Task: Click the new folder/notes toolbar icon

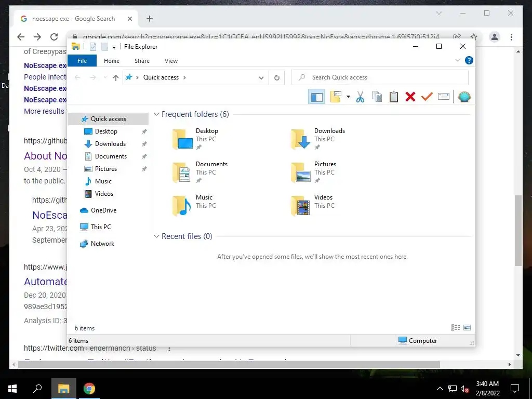Action: (336, 97)
